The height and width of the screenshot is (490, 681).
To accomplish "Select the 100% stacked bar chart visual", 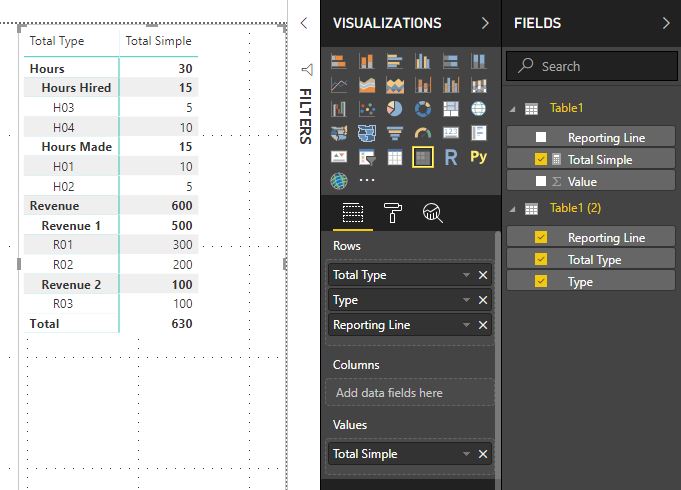I will 450,61.
